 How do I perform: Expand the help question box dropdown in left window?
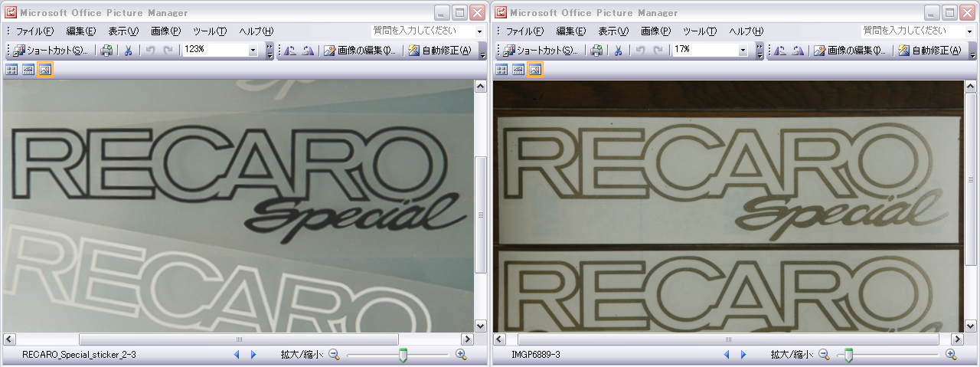click(480, 31)
